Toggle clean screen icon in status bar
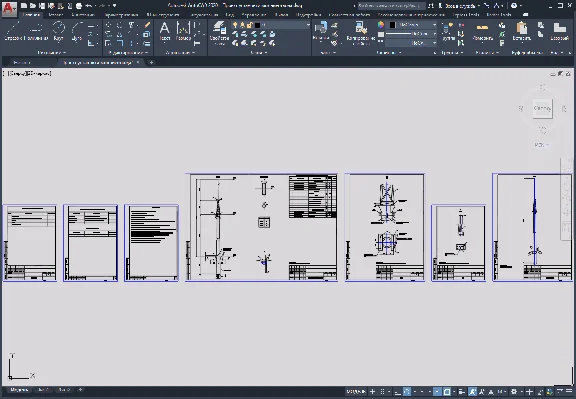Screen dimensions: 576x399 point(559,392)
